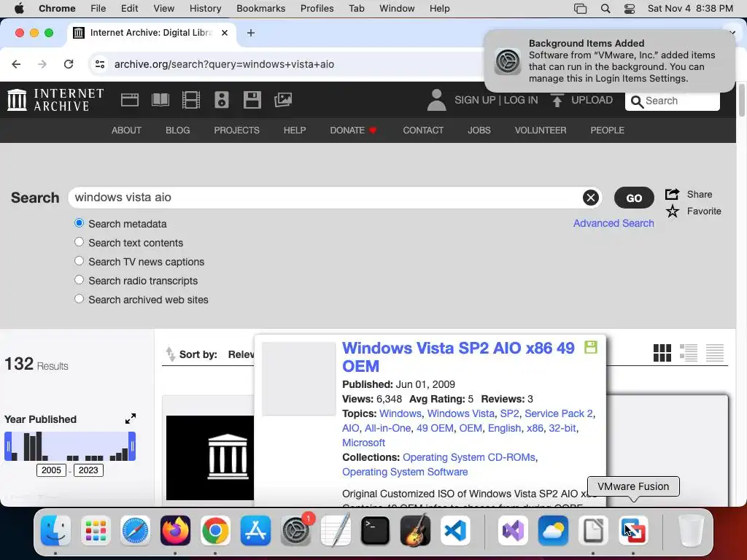
Task: Open the Images icon in header
Action: click(x=283, y=100)
